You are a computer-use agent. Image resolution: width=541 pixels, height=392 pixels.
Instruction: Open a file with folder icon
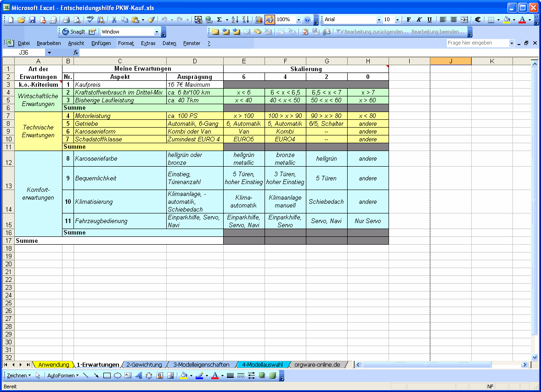click(22, 20)
